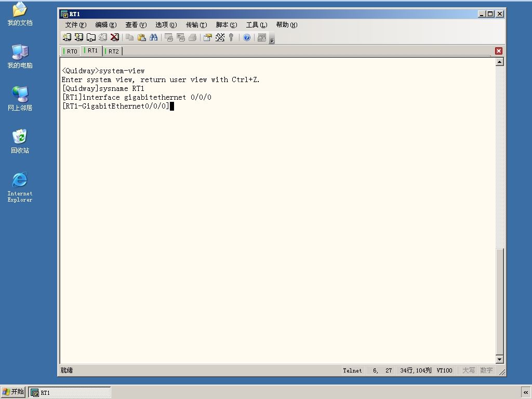Close the active tab with red X
Viewport: 532px width, 399px height.
498,51
